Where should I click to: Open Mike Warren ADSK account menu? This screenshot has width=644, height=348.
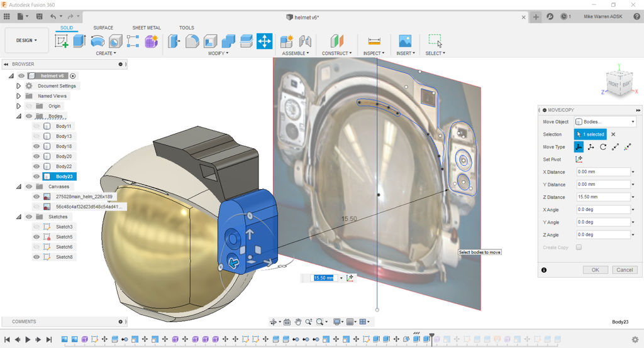click(x=603, y=16)
